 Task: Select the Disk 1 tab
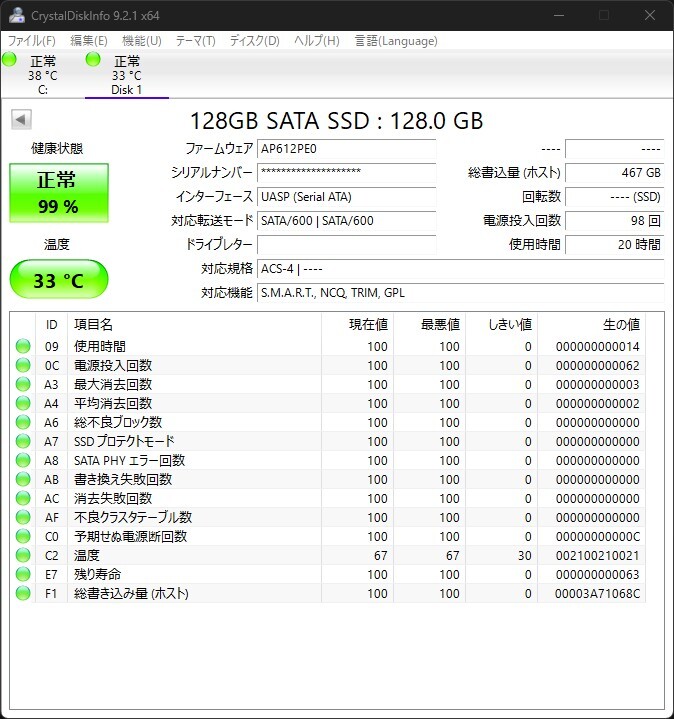[x=127, y=74]
